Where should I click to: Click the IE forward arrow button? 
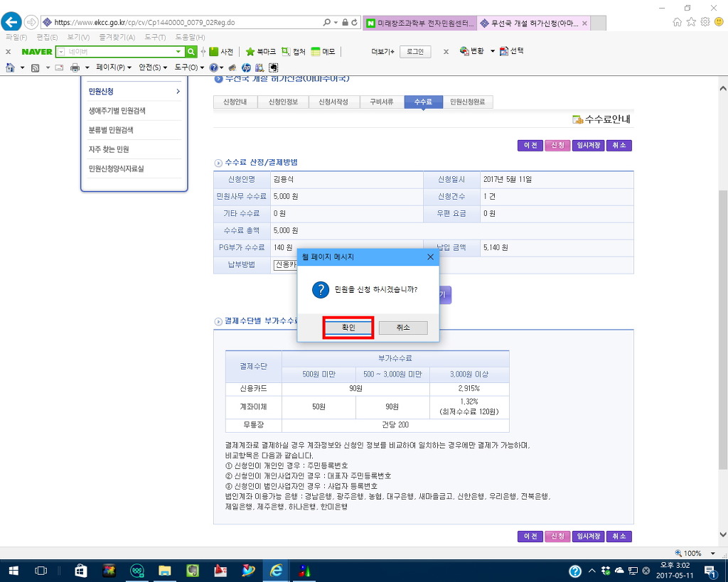(x=31, y=22)
